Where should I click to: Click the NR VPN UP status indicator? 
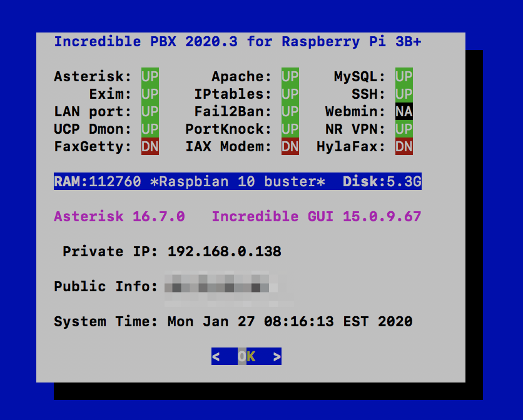(x=404, y=129)
